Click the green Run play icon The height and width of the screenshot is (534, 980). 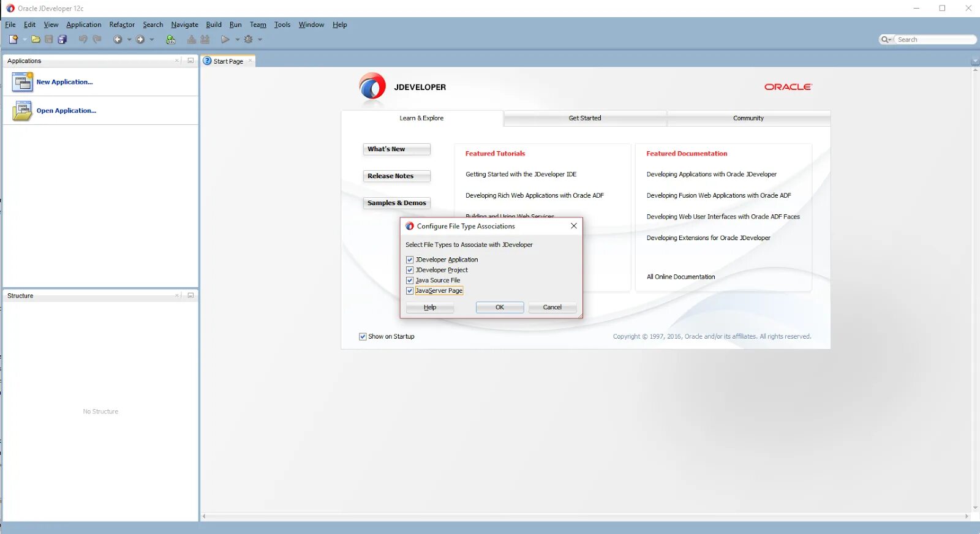point(225,39)
